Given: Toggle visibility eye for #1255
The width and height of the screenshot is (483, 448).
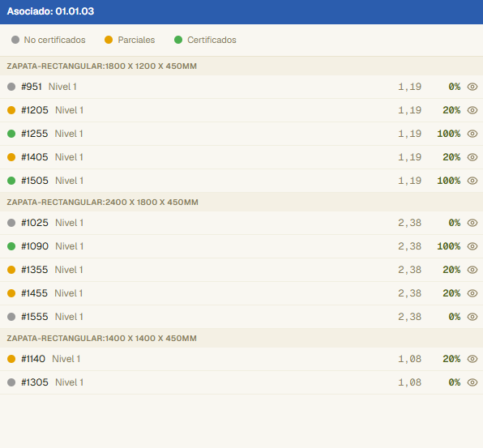Looking at the screenshot, I should click(472, 134).
